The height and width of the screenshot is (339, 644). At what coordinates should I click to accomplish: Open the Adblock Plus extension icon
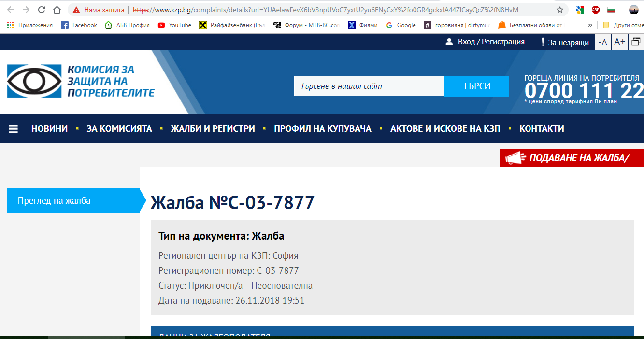point(596,10)
